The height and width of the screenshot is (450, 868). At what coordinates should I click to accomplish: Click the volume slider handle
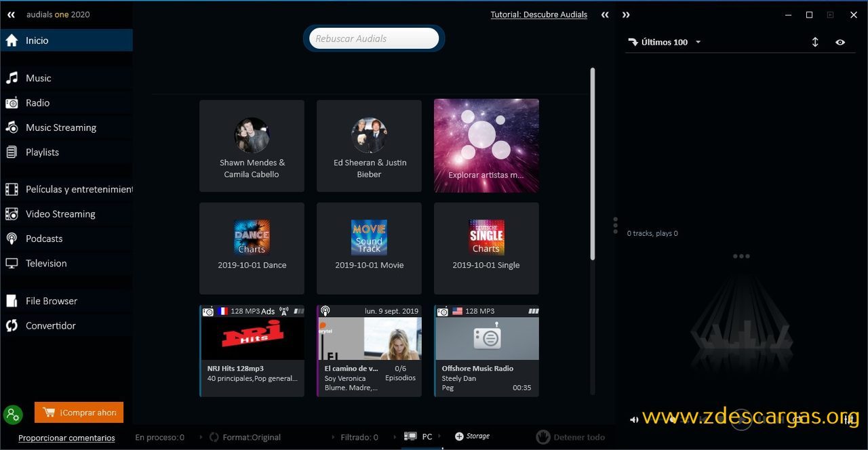tap(673, 420)
